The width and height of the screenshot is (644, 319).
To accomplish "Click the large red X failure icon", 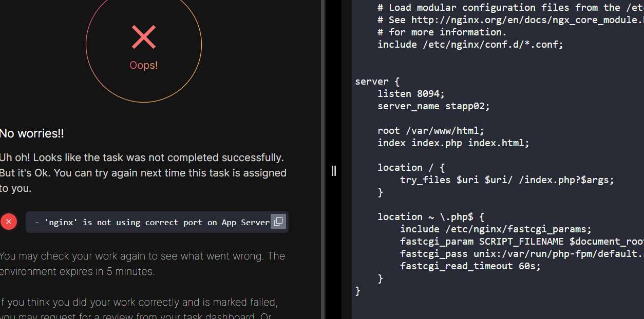I will [144, 37].
